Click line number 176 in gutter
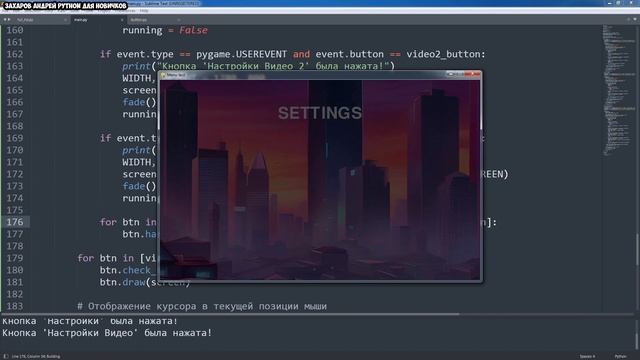 [x=15, y=222]
